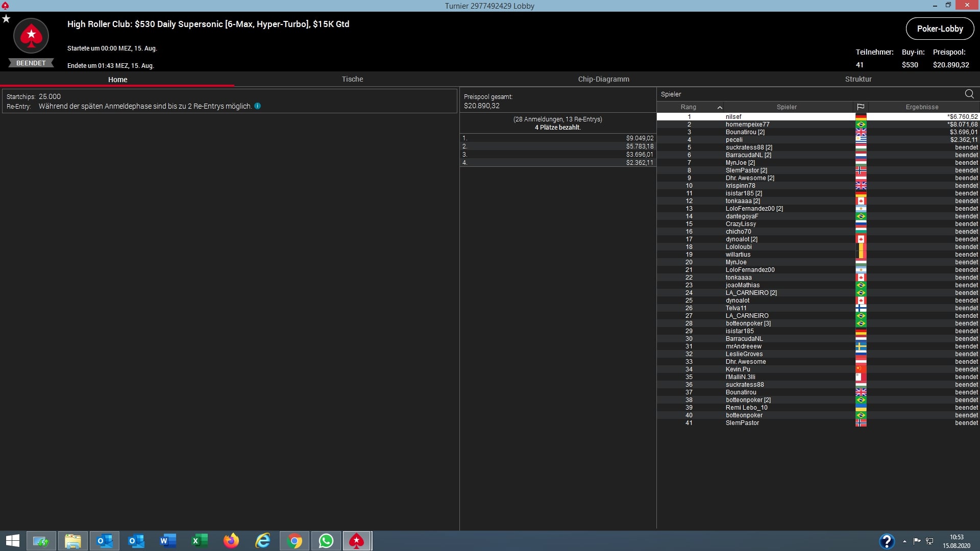This screenshot has height=551, width=980.
Task: Click the PokerStars tournament spade logo
Action: pyautogui.click(x=31, y=36)
